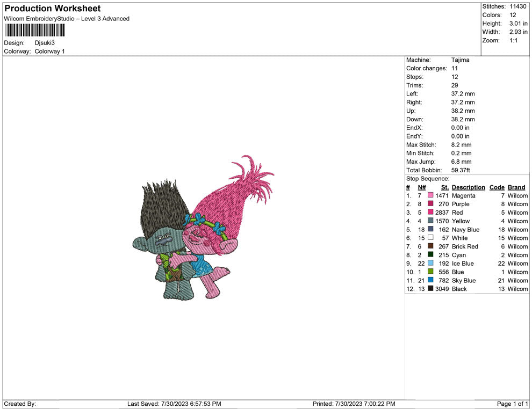Click the Total Bobbin value 59.37ft
Screen dimensions: 532x409
[461, 170]
